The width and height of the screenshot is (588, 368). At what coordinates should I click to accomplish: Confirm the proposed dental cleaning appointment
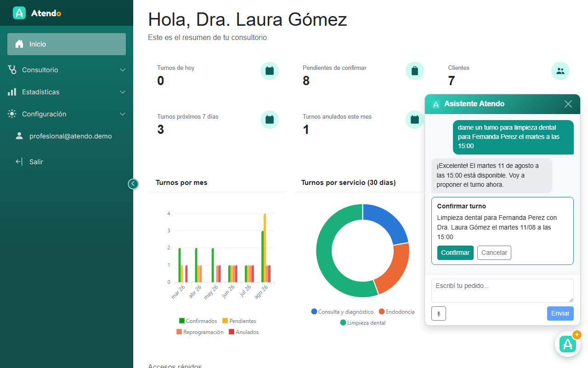(455, 253)
